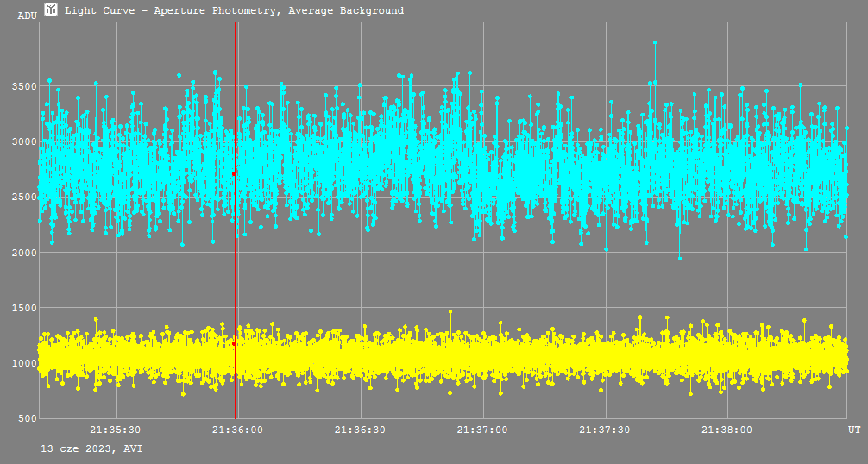Click the 1500 value on the Y axis

click(24, 308)
